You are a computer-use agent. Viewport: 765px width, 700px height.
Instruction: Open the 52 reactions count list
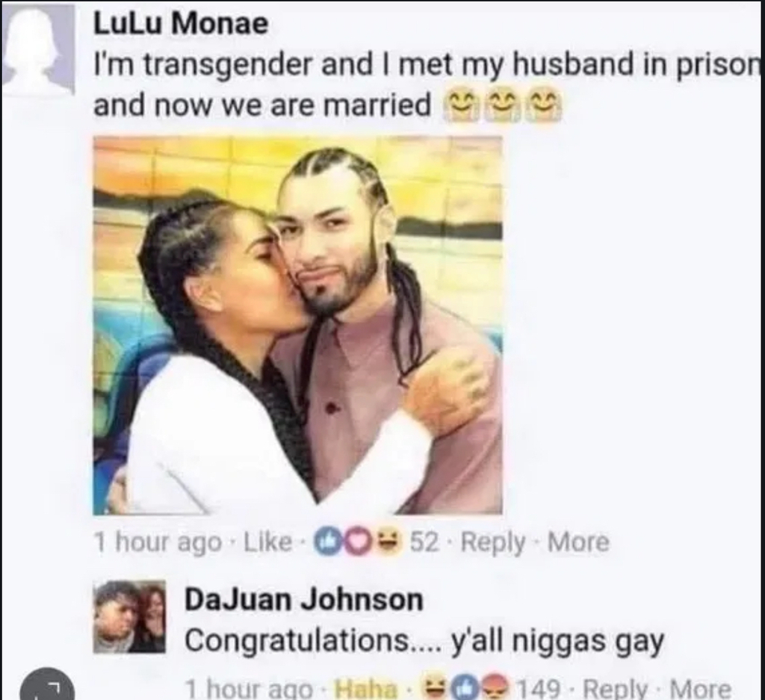point(423,542)
